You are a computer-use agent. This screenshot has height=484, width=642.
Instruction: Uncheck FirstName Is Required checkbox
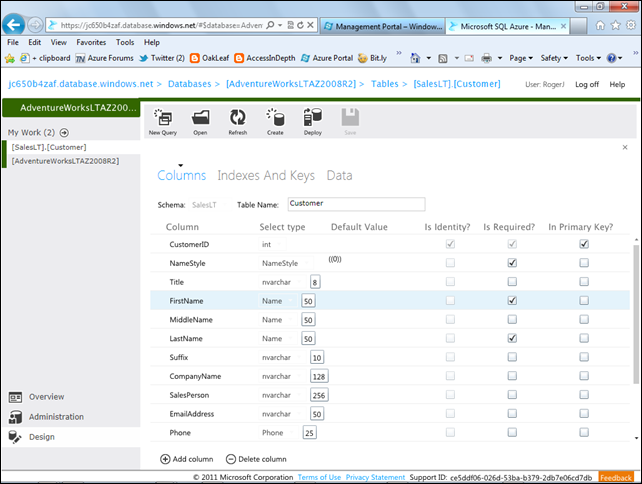[512, 301]
